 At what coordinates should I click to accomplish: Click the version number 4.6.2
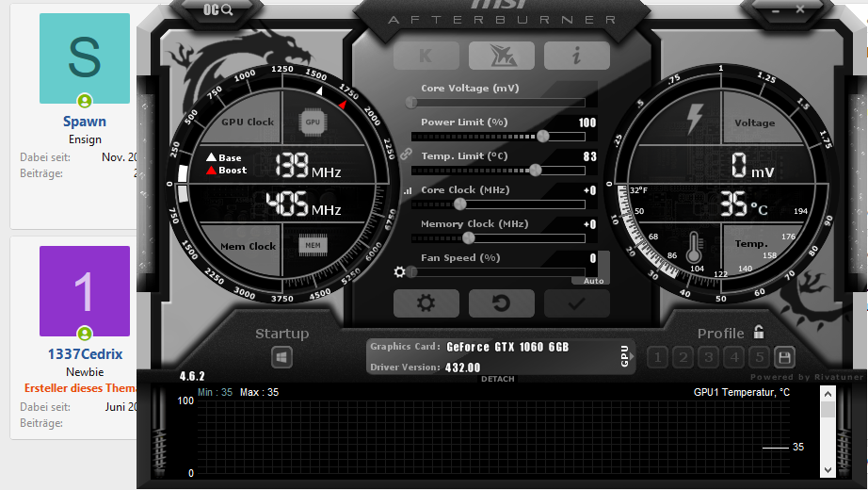pos(192,376)
